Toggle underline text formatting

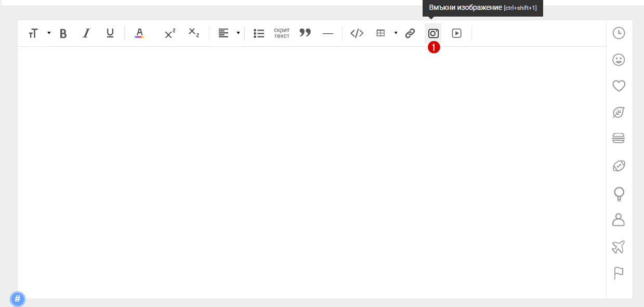pyautogui.click(x=110, y=34)
